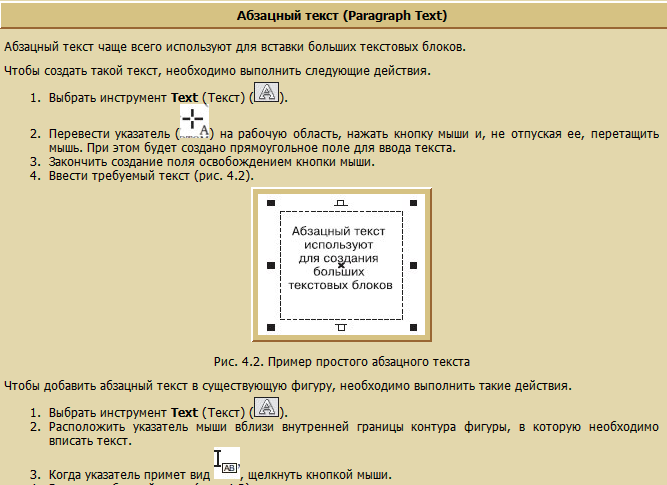667x485 pixels.
Task: Click the heading "Абзацный текст (Paragraph Text)"
Action: [342, 16]
